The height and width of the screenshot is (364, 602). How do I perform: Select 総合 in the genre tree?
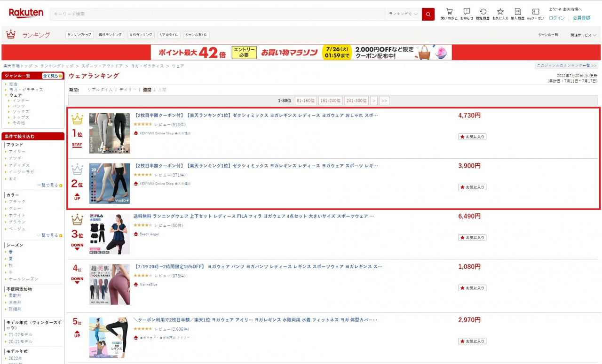(x=13, y=84)
